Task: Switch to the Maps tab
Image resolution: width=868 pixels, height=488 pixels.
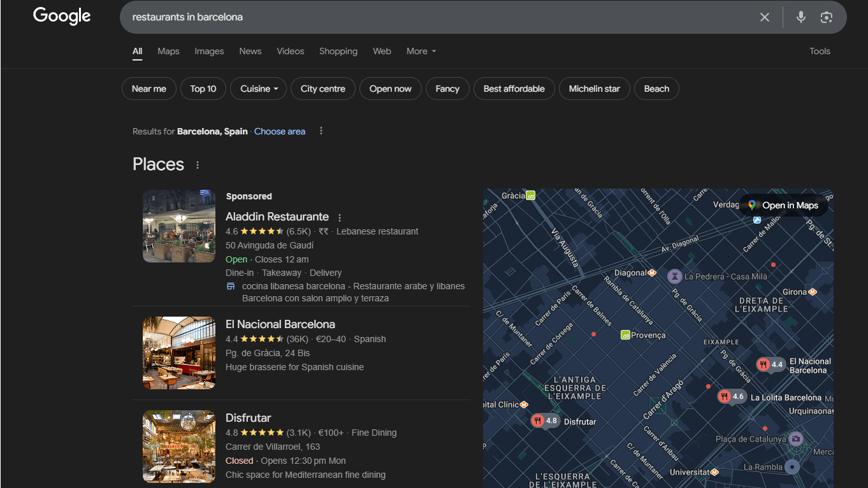Action: (168, 51)
